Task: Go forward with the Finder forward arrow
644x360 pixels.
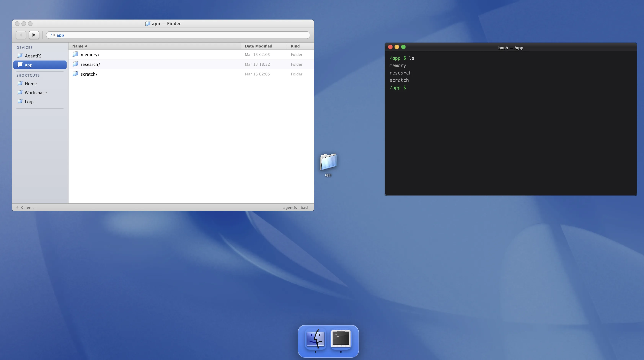Action: [34, 35]
